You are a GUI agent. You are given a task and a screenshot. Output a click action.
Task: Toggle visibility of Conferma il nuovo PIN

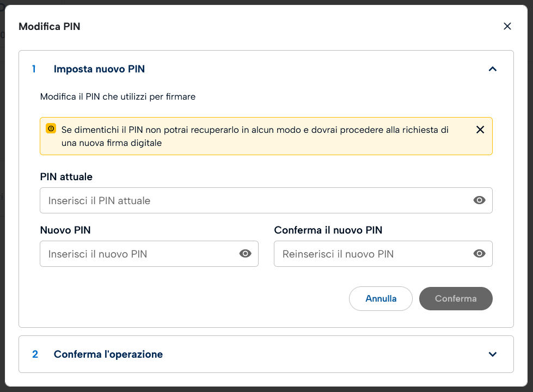click(479, 254)
